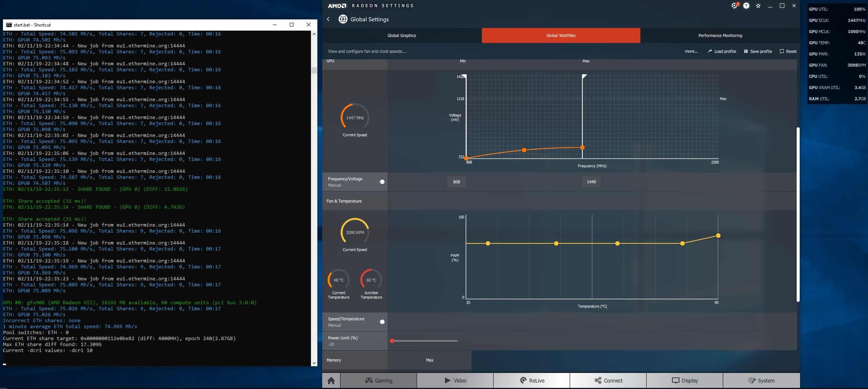Open the Display section

click(x=685, y=380)
